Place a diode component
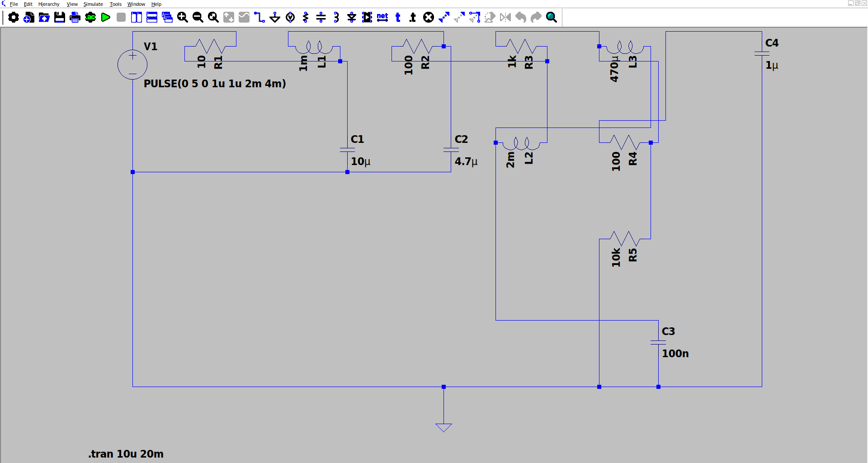Image resolution: width=868 pixels, height=463 pixels. (352, 18)
